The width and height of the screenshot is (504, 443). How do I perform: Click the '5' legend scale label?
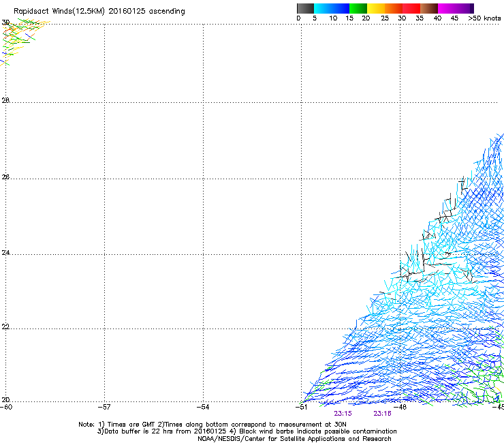(315, 18)
